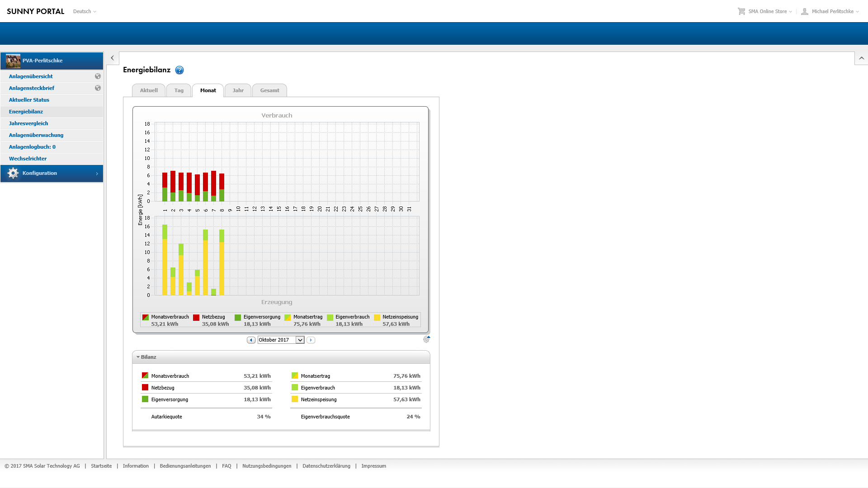Image resolution: width=868 pixels, height=488 pixels.
Task: Click the Netzbezug red legend swatch
Action: pos(196,318)
